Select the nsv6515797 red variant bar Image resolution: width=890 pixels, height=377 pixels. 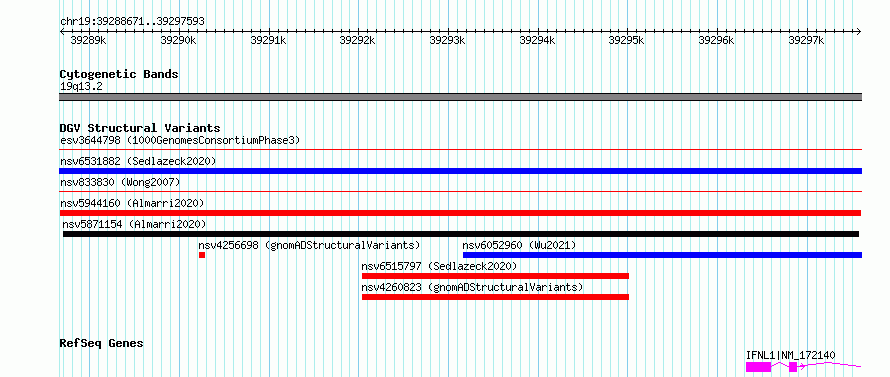496,276
